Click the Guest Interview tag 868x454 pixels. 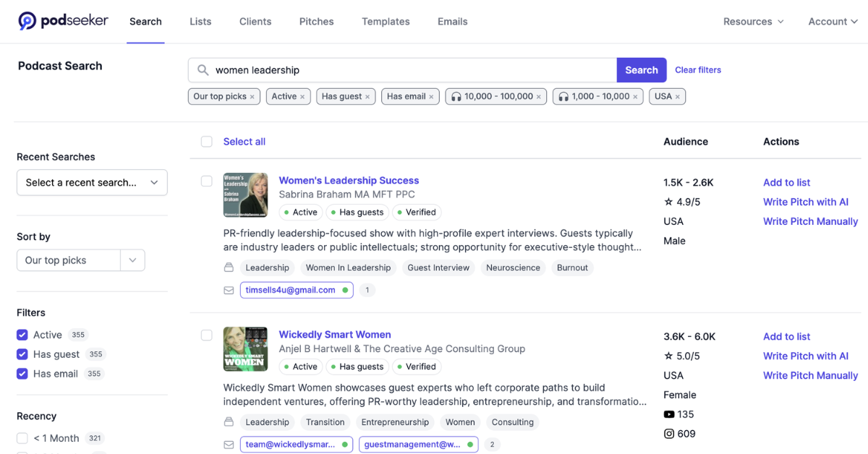[x=438, y=267]
